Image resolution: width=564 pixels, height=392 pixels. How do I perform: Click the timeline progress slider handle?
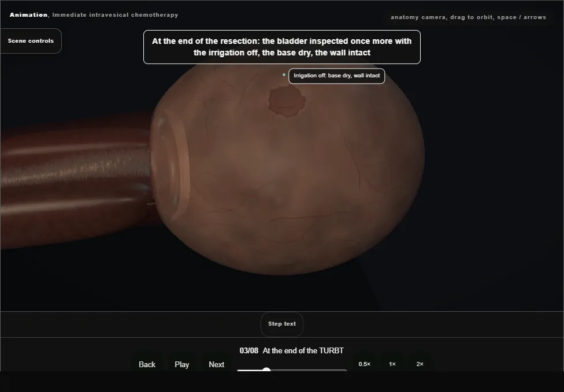[266, 370]
